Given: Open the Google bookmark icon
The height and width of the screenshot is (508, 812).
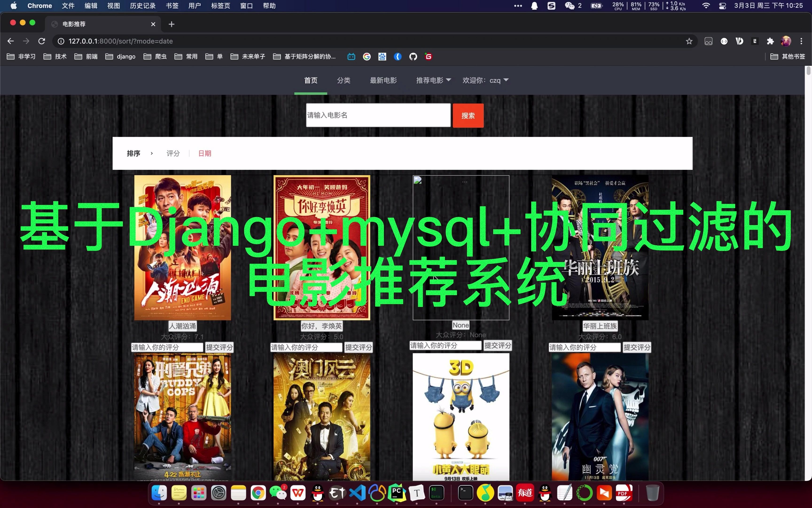Looking at the screenshot, I should point(367,56).
